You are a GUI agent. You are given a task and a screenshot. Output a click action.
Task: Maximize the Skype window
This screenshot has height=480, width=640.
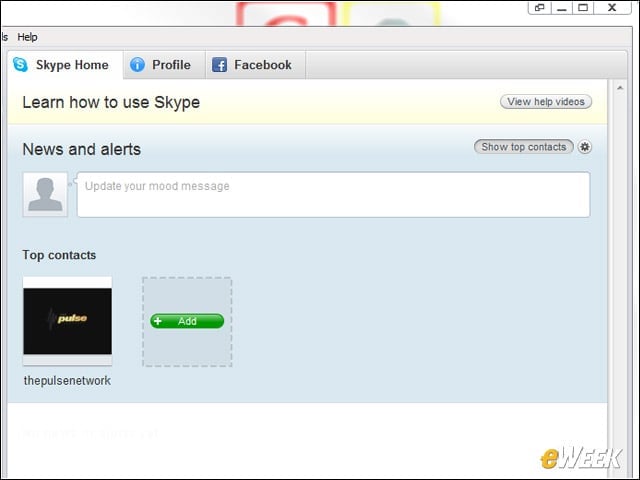[583, 7]
